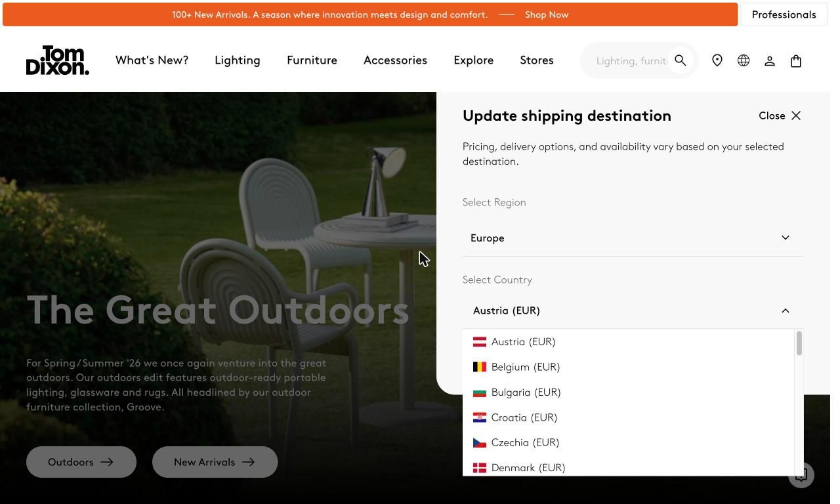Click the Tom Dixon logo
The height and width of the screenshot is (504, 840).
[x=58, y=60]
